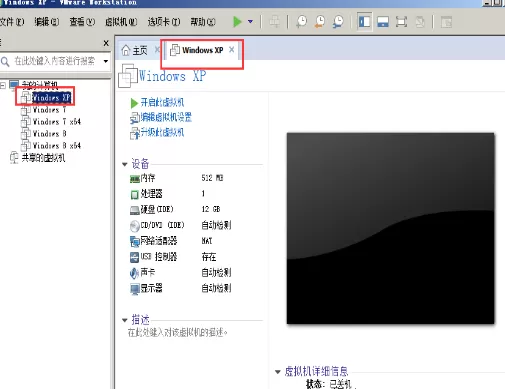Click the large Windows XP heading icon
505x389 pixels.
tap(128, 75)
